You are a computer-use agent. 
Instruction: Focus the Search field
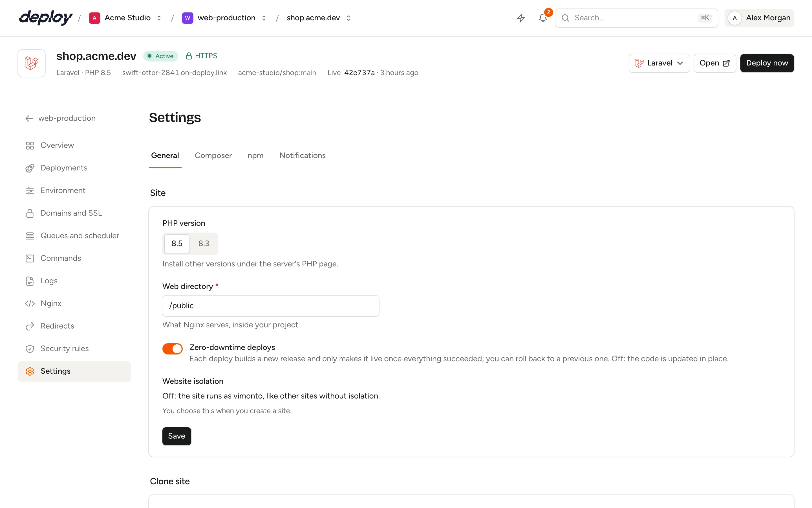(637, 18)
